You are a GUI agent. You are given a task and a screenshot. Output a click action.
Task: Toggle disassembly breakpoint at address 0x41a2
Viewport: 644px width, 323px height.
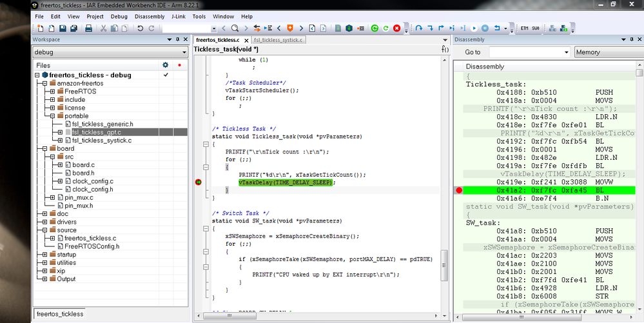pyautogui.click(x=459, y=190)
